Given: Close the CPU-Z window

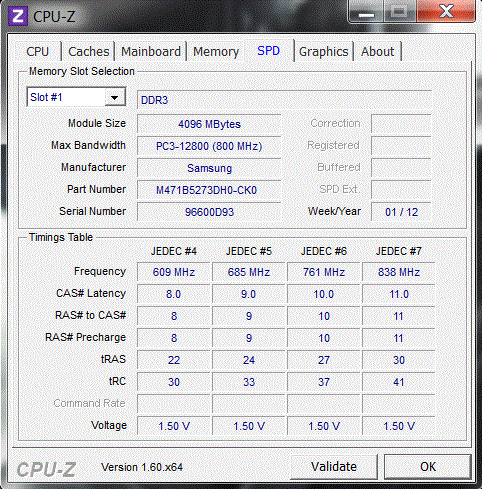Looking at the screenshot, I should coord(447,11).
